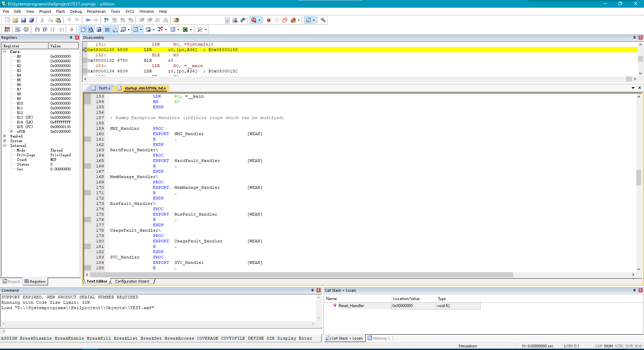Toggle Enable/Disable Breakpoint white circle

click(x=277, y=20)
